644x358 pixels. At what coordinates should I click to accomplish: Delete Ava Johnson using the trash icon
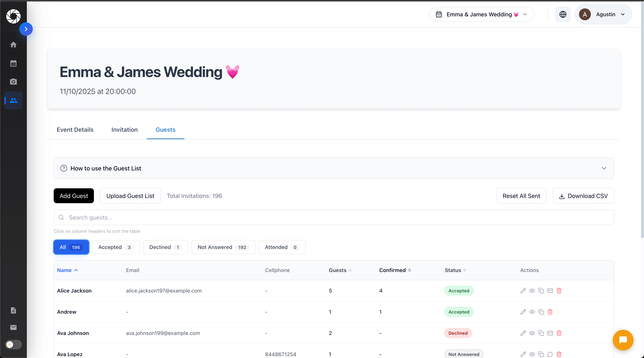pos(559,333)
